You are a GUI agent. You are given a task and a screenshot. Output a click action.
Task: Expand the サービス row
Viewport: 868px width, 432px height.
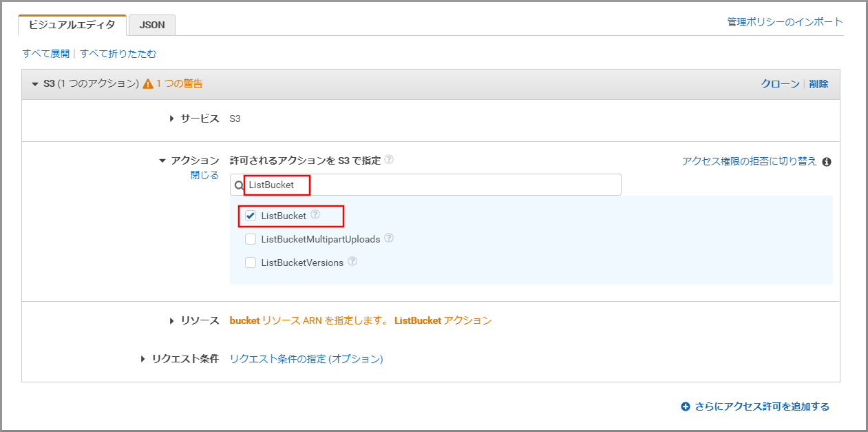click(172, 119)
